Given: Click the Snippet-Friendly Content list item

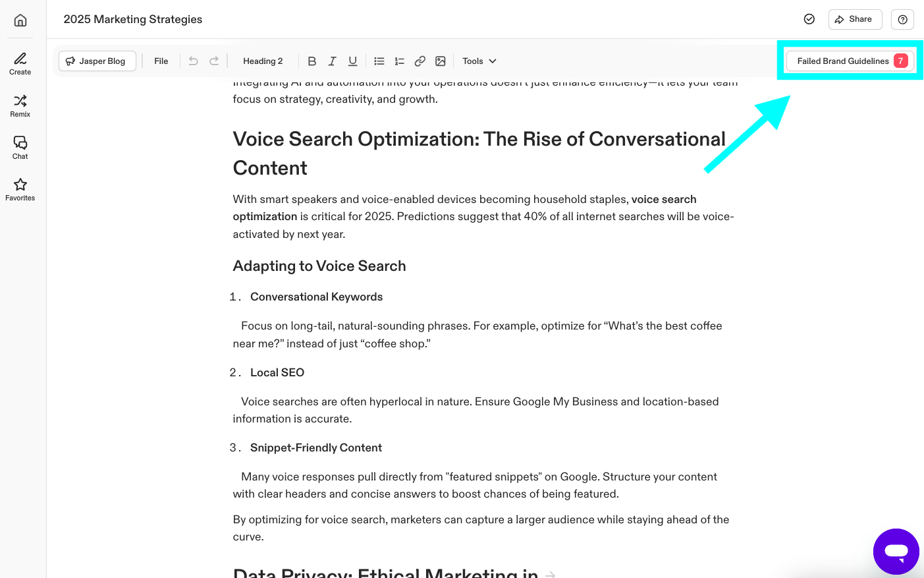Looking at the screenshot, I should coord(316,448).
